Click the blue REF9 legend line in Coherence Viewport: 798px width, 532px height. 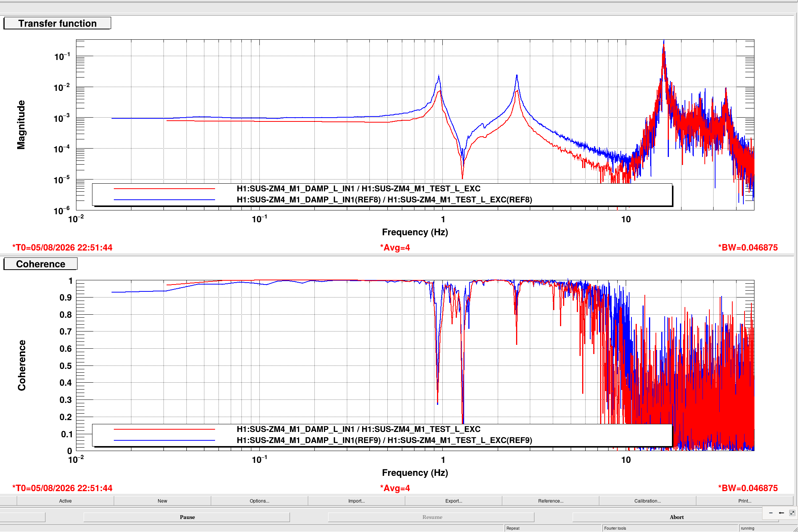point(164,440)
